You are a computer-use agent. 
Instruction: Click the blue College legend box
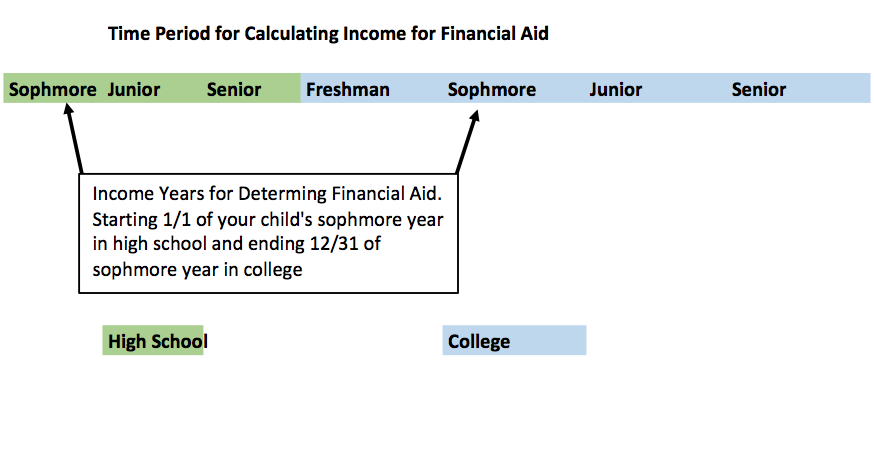(x=514, y=340)
